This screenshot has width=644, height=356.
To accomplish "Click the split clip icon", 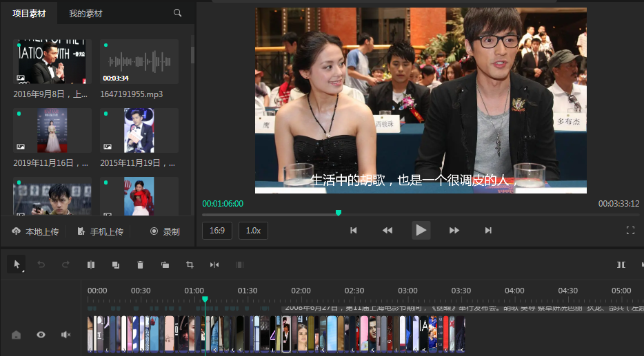I will point(91,264).
